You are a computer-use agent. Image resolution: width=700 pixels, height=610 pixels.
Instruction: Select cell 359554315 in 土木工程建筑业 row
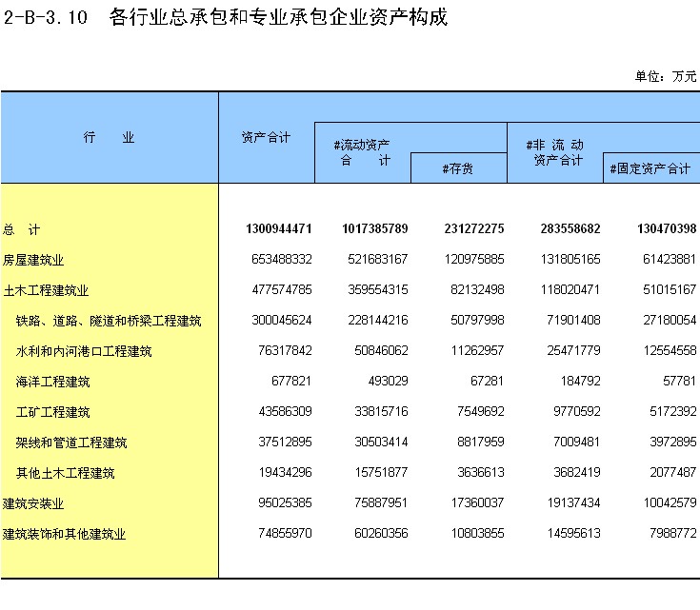coord(378,289)
